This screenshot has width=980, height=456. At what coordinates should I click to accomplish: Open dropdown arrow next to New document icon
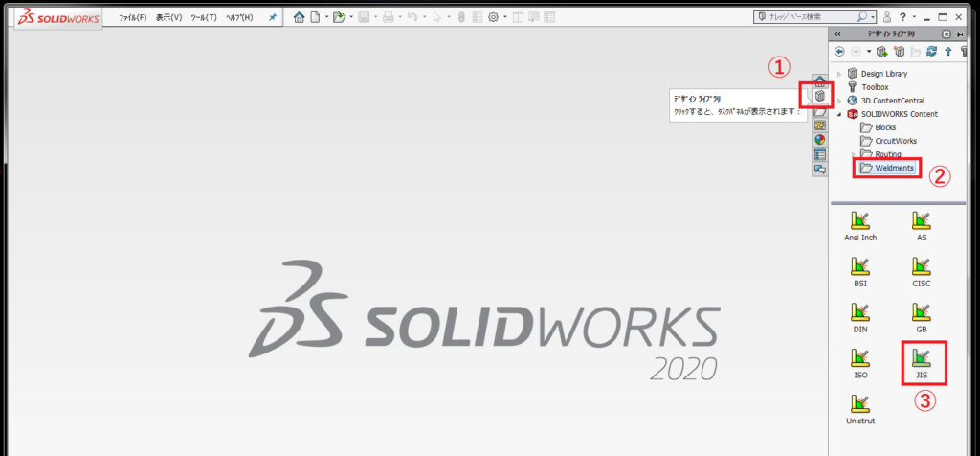326,17
